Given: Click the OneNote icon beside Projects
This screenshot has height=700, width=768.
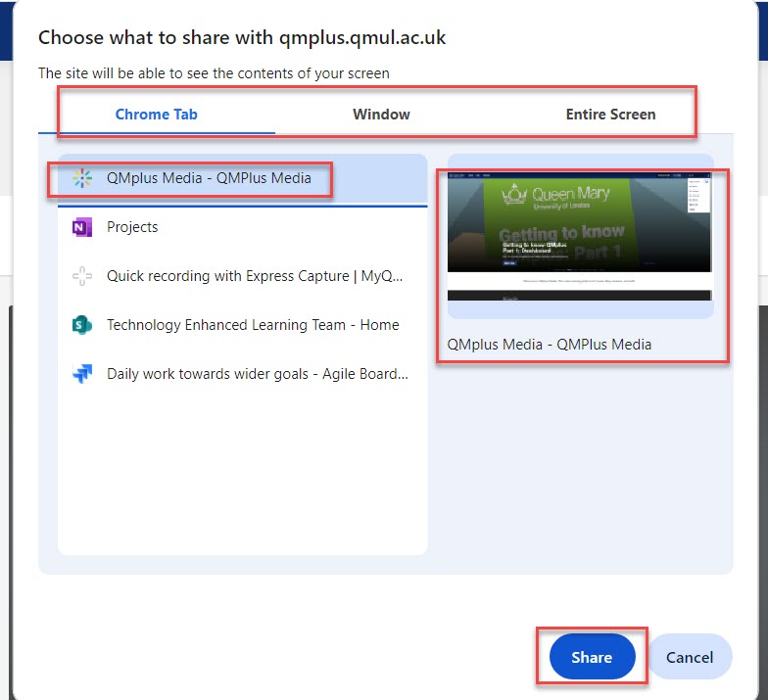Looking at the screenshot, I should click(82, 227).
